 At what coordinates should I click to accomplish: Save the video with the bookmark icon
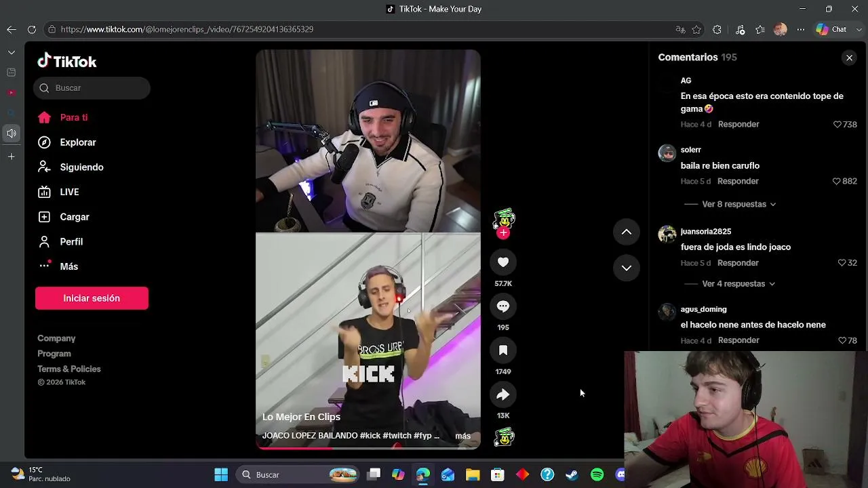pyautogui.click(x=503, y=350)
